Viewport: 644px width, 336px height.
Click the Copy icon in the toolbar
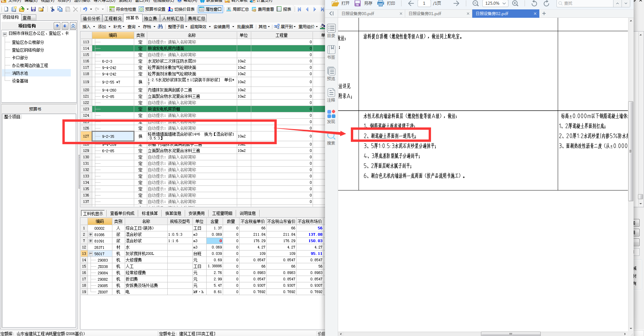point(60,9)
